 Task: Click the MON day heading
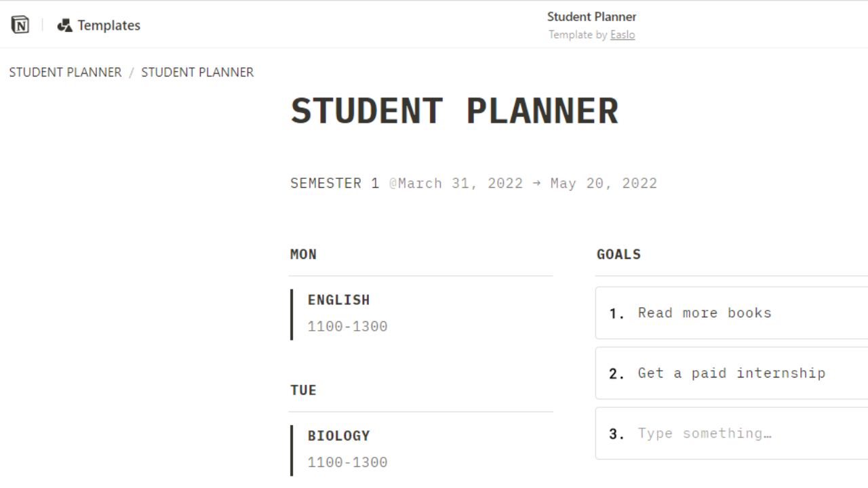[303, 254]
